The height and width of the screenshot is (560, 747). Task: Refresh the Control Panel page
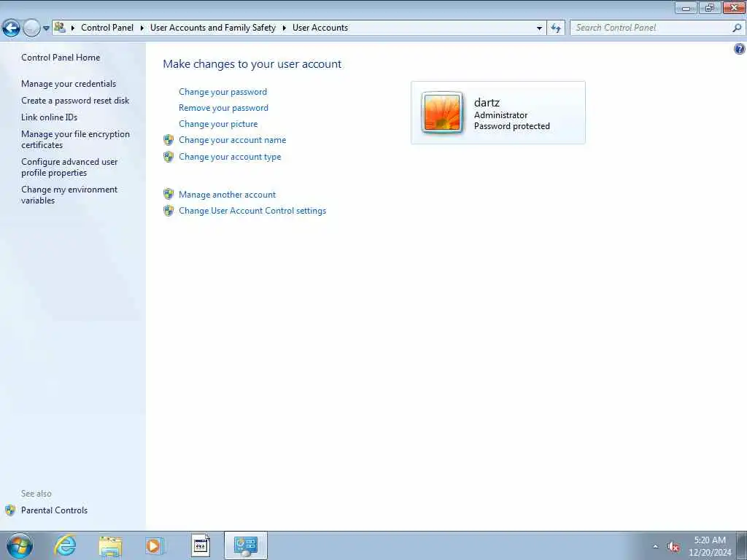coord(556,28)
